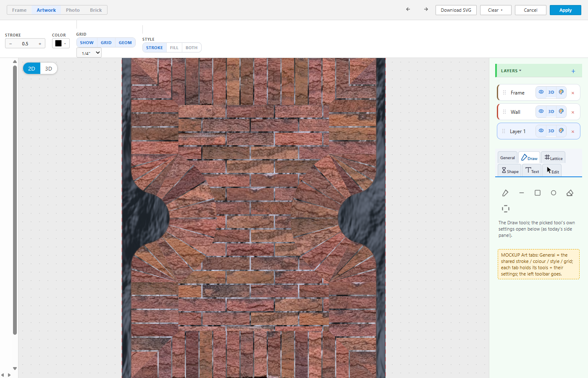Open the palette for Frame layer
Viewport: 588px width, 378px height.
(x=561, y=92)
